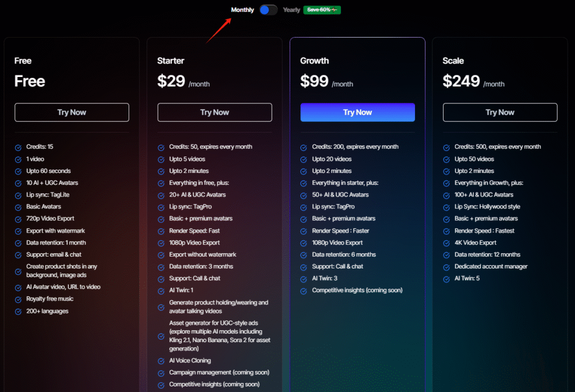
Task: Click the Save 60% badge
Action: [x=322, y=10]
